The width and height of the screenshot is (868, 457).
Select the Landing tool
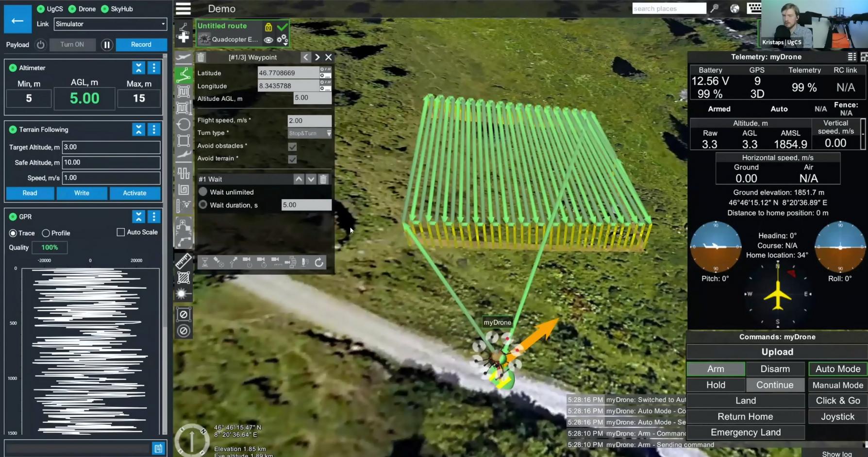(184, 156)
